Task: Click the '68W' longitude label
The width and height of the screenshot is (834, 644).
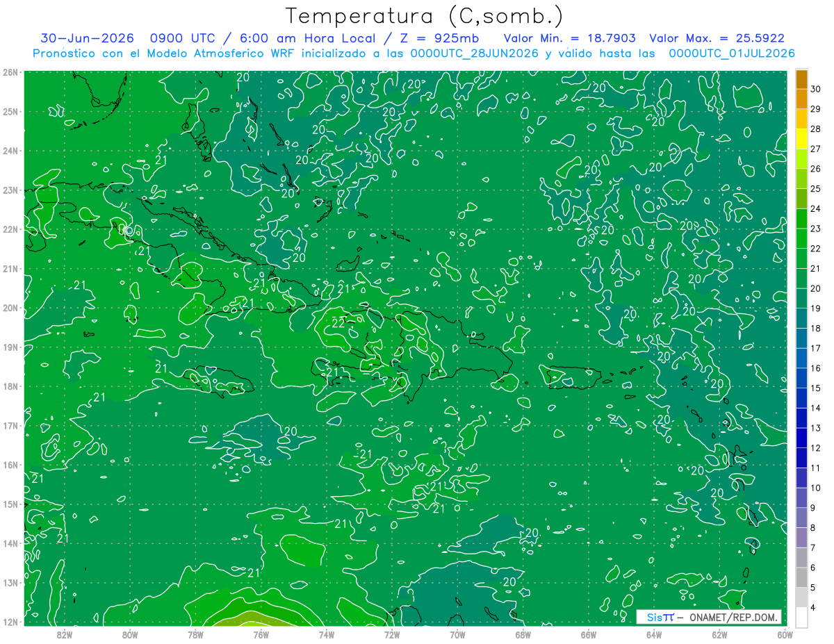Action: (x=523, y=634)
